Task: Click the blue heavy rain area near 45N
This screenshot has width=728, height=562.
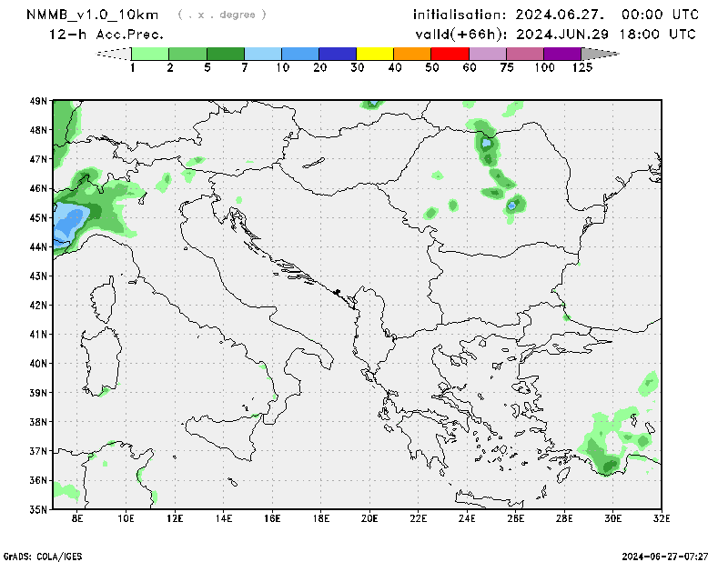Action: 66,224
